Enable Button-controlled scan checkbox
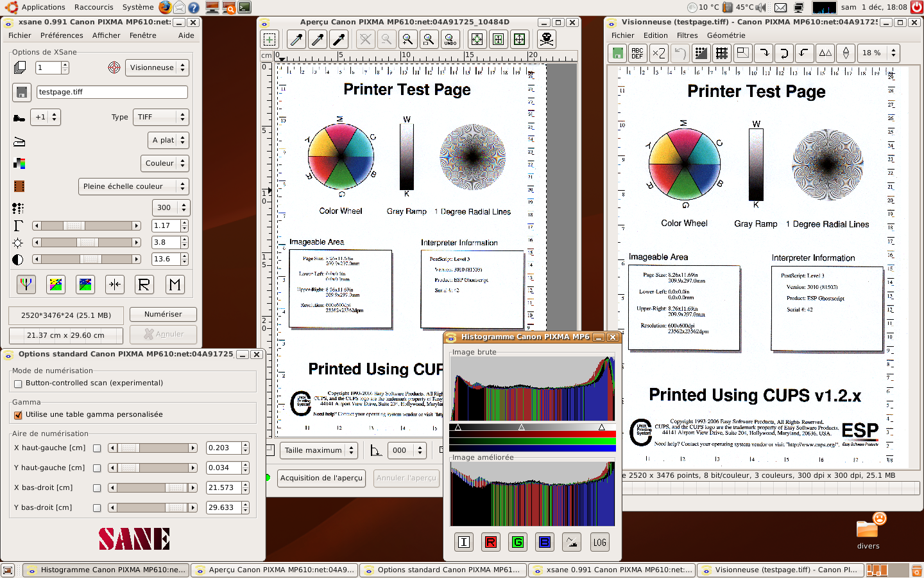This screenshot has height=578, width=924. (x=18, y=383)
